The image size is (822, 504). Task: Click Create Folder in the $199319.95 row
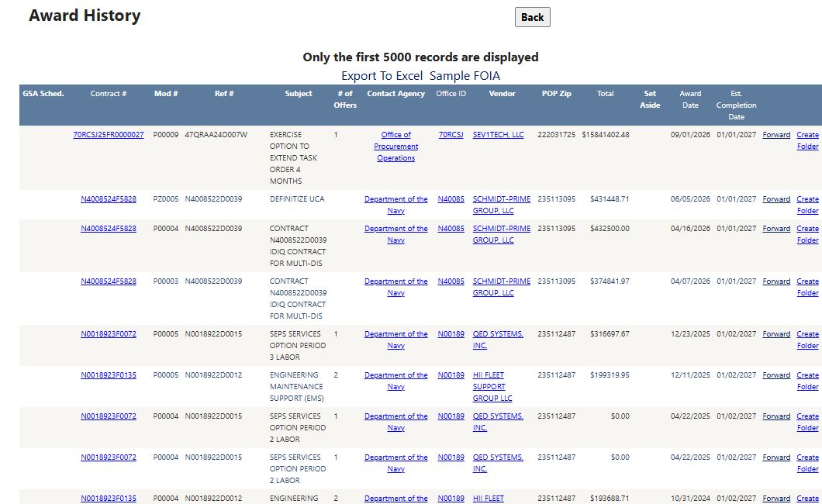point(807,381)
